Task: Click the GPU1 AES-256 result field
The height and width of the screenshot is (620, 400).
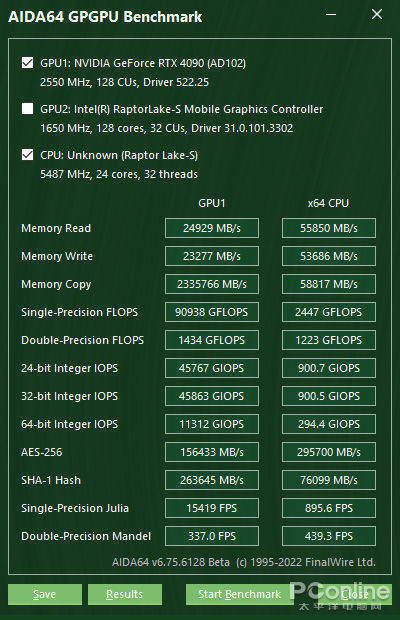Action: pyautogui.click(x=212, y=452)
